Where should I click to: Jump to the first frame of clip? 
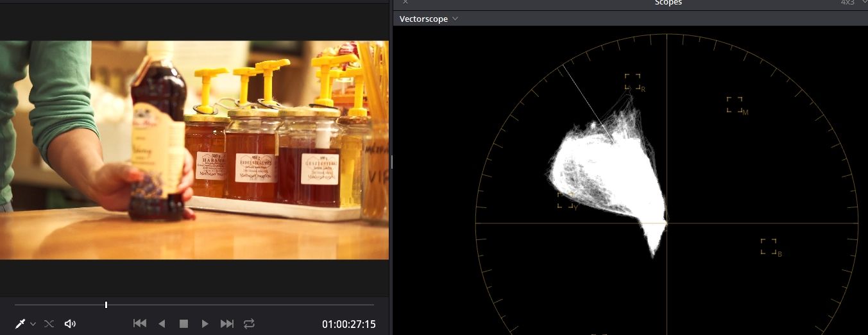[x=140, y=324]
